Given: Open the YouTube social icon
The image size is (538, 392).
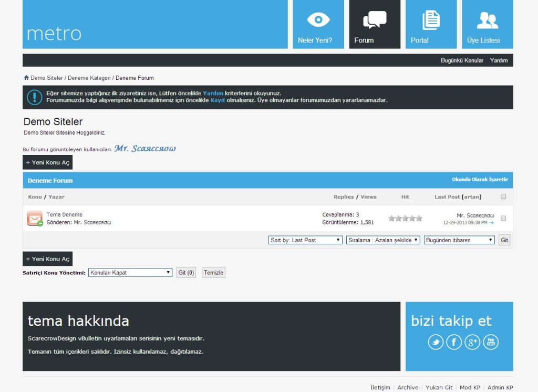Looking at the screenshot, I should tap(491, 343).
